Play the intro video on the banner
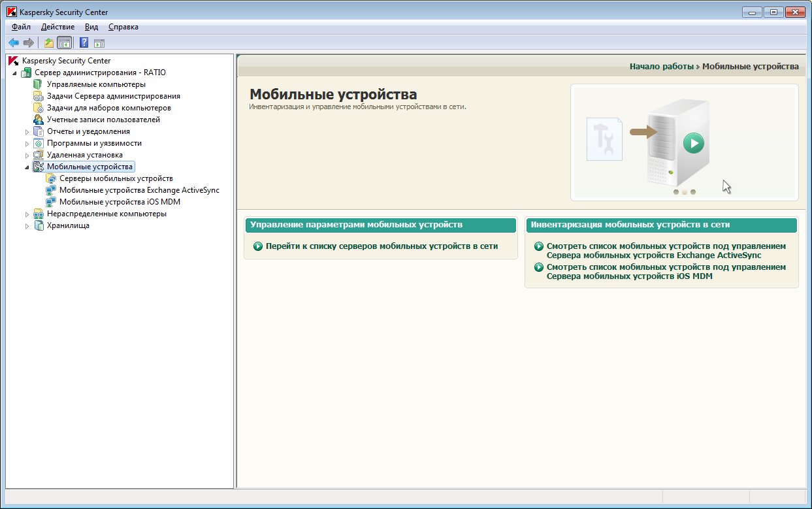Image resolution: width=812 pixels, height=509 pixels. pyautogui.click(x=693, y=142)
